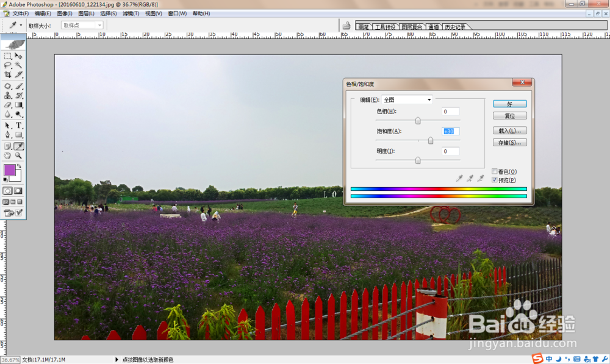Click the Sogou input method S icon
The height and width of the screenshot is (364, 610).
[x=537, y=359]
